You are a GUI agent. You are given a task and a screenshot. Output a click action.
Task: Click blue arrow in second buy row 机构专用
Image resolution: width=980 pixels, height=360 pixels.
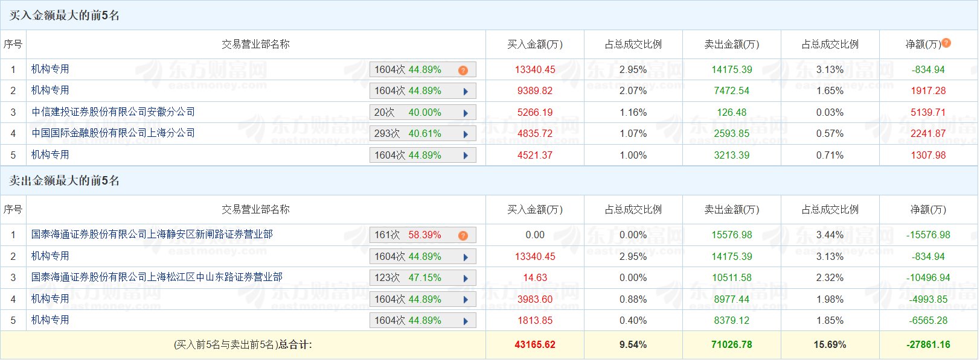pyautogui.click(x=466, y=92)
